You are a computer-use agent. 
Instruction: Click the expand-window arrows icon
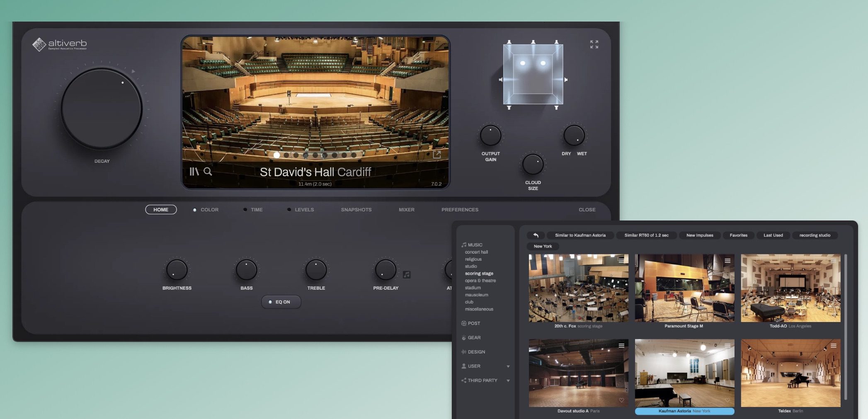point(594,44)
